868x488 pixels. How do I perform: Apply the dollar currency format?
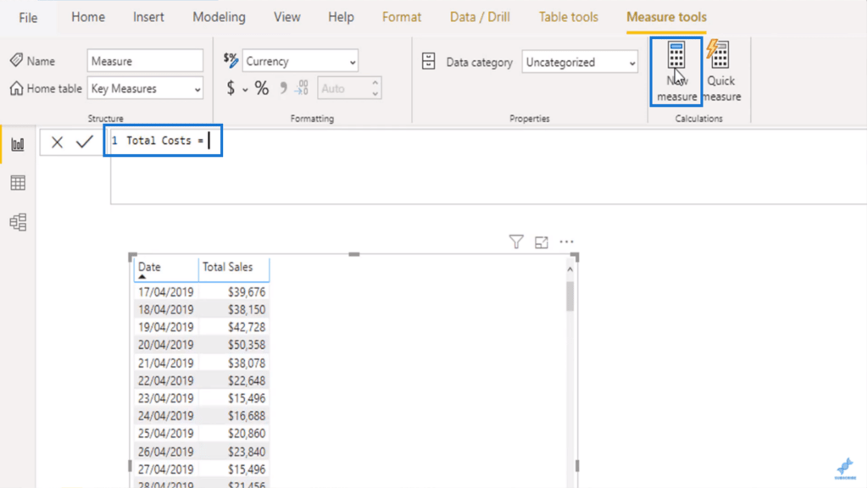point(231,88)
